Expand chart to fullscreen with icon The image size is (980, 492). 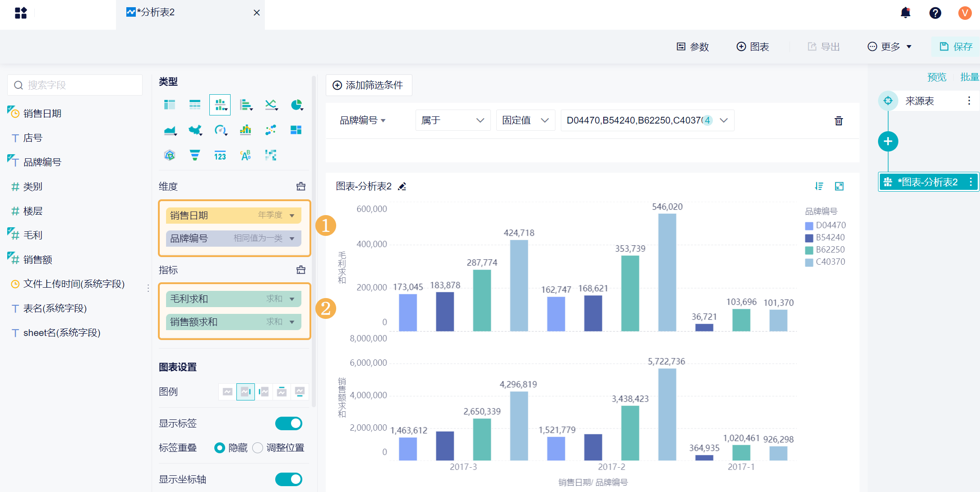[839, 186]
